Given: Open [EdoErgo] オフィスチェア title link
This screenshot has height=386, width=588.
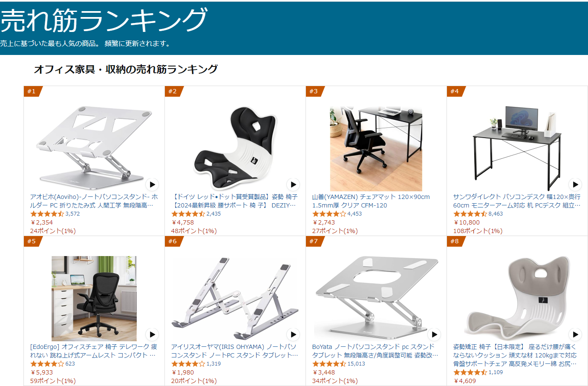Looking at the screenshot, I should 94,351.
